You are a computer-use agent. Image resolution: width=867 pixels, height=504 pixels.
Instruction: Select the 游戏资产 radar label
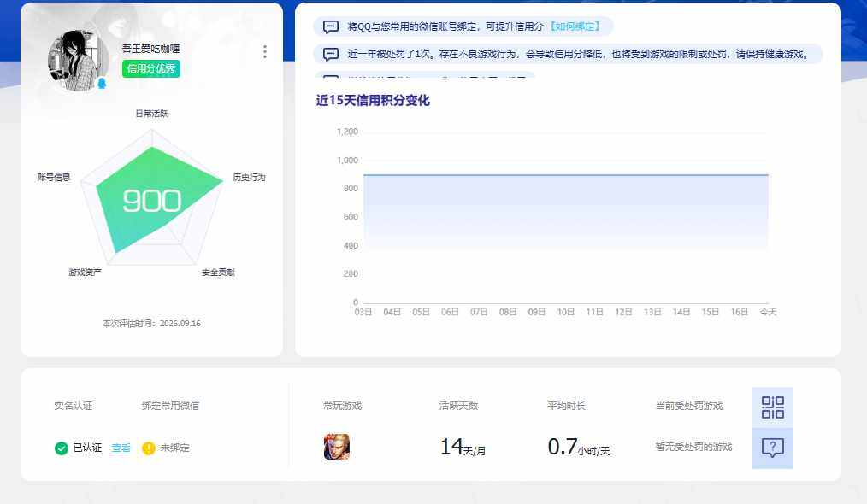[x=85, y=272]
